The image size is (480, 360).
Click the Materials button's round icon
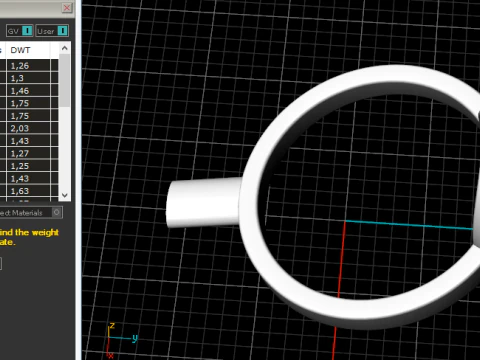[57, 212]
